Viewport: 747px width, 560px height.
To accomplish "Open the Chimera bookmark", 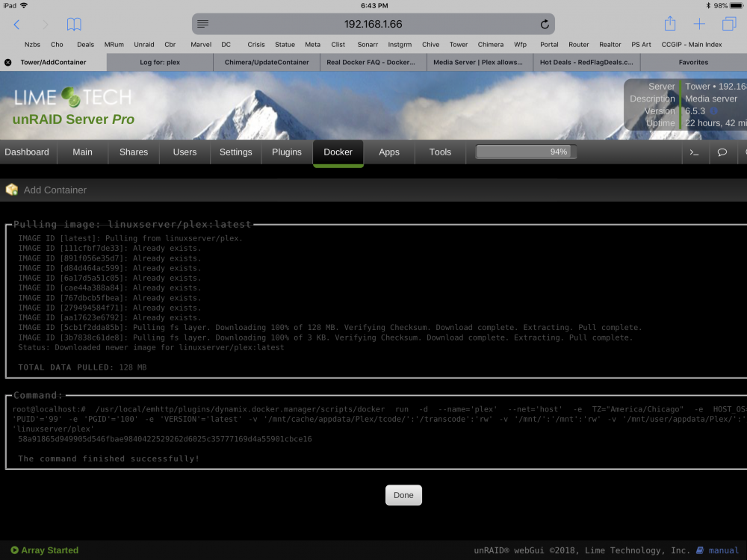I will 491,44.
